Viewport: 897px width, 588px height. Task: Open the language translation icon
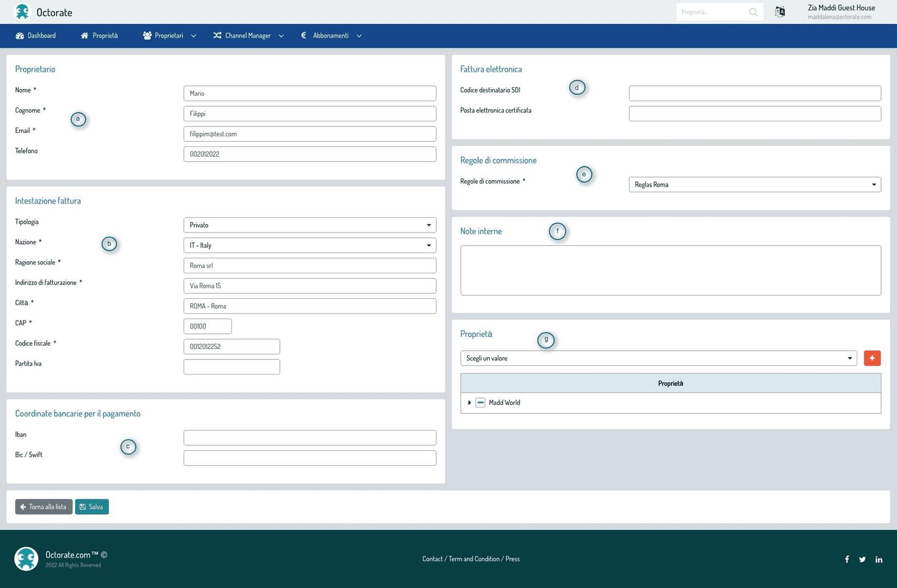pyautogui.click(x=780, y=12)
